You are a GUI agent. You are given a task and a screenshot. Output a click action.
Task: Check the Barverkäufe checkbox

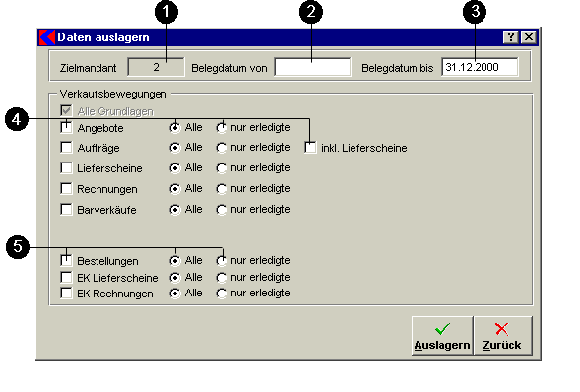click(66, 210)
